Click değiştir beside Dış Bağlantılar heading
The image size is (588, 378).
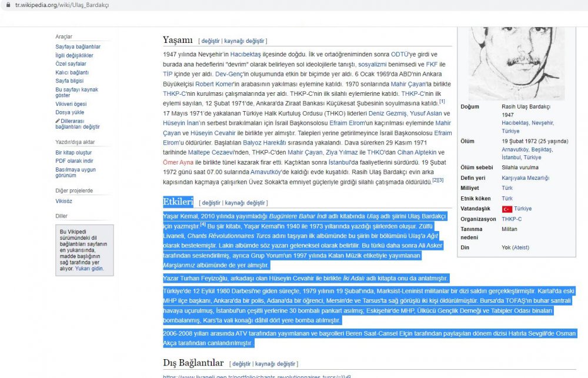coord(242,364)
